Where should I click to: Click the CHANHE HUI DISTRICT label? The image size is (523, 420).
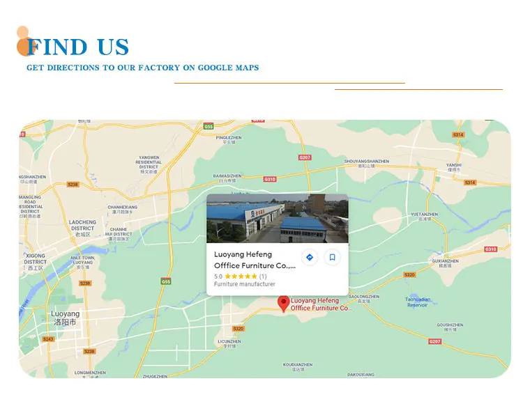(x=119, y=234)
